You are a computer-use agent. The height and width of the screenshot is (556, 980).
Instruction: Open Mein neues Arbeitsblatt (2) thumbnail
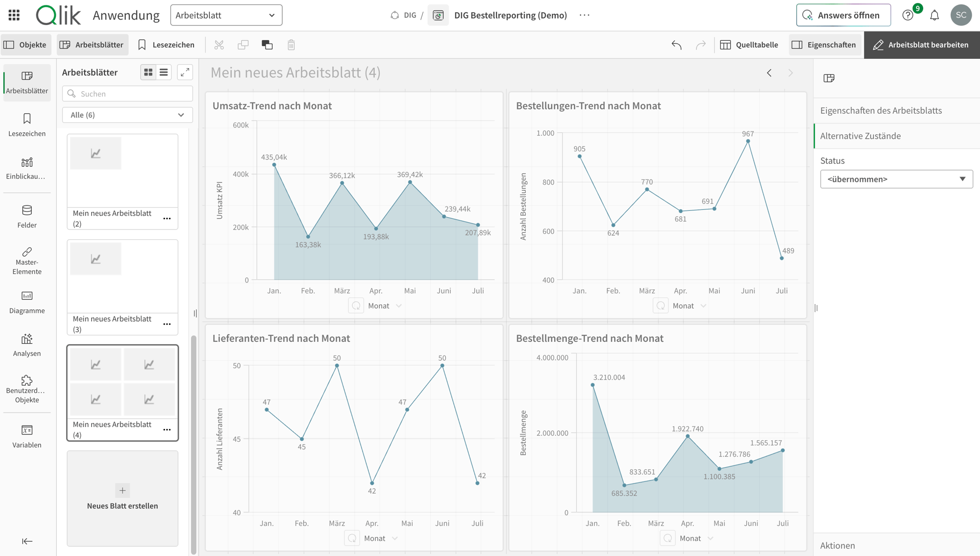(122, 171)
